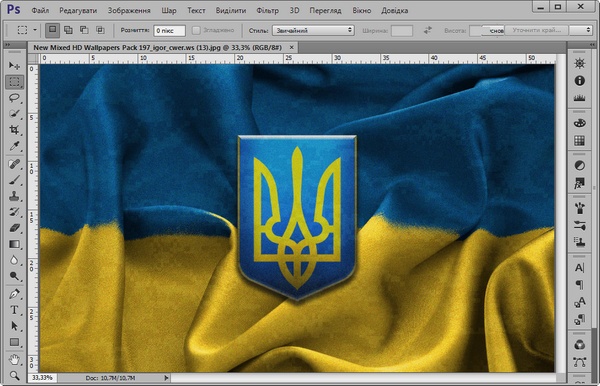Select the Horizontal Type tool

14,310
